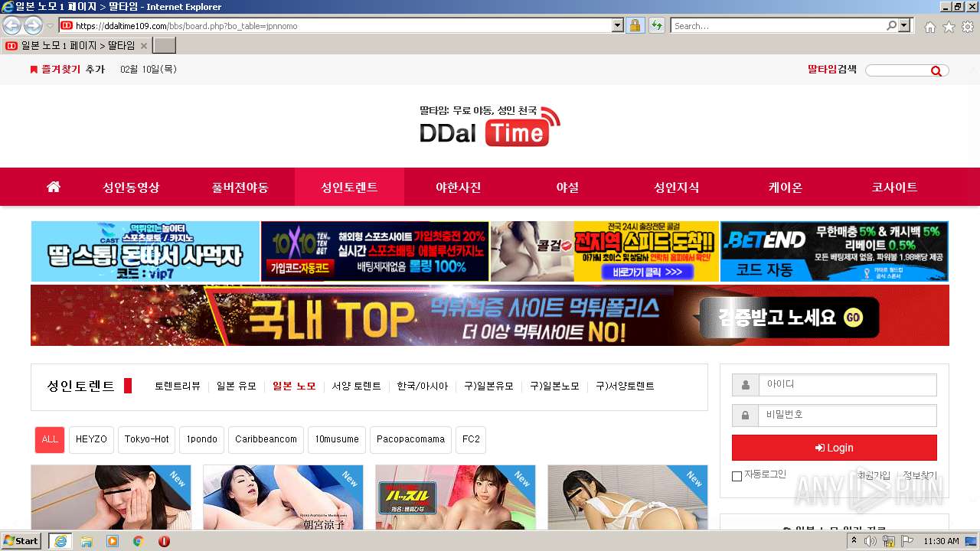Focus the site search field at top right
This screenshot has height=551, width=980.
(897, 70)
